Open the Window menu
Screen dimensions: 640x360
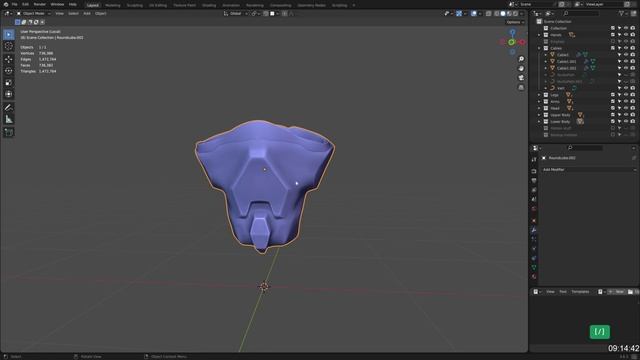tap(57, 4)
